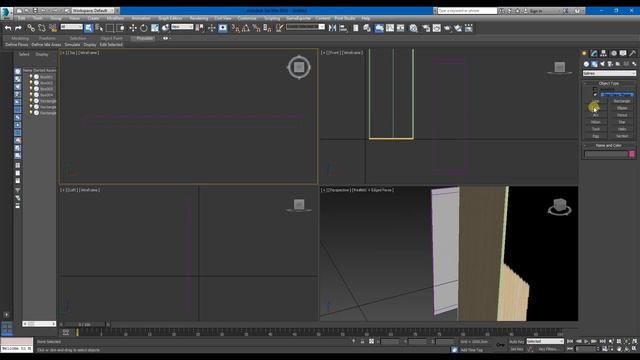Click the pink object color swatch
The image size is (640, 360).
pyautogui.click(x=632, y=154)
